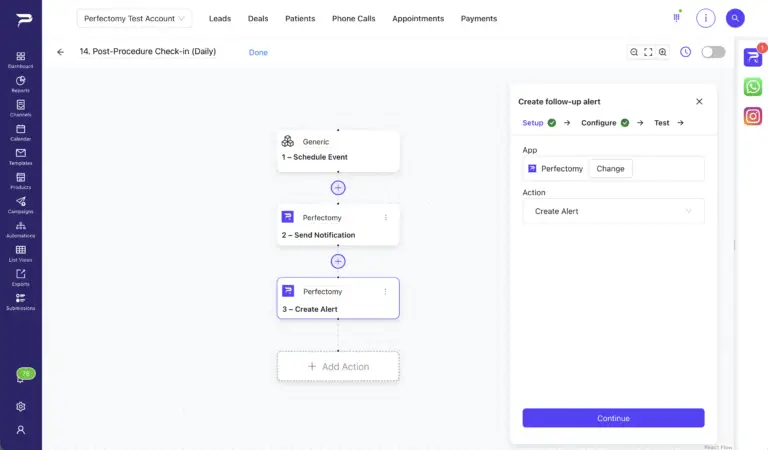Zoom out the flow canvas
This screenshot has height=450, width=768.
634,52
